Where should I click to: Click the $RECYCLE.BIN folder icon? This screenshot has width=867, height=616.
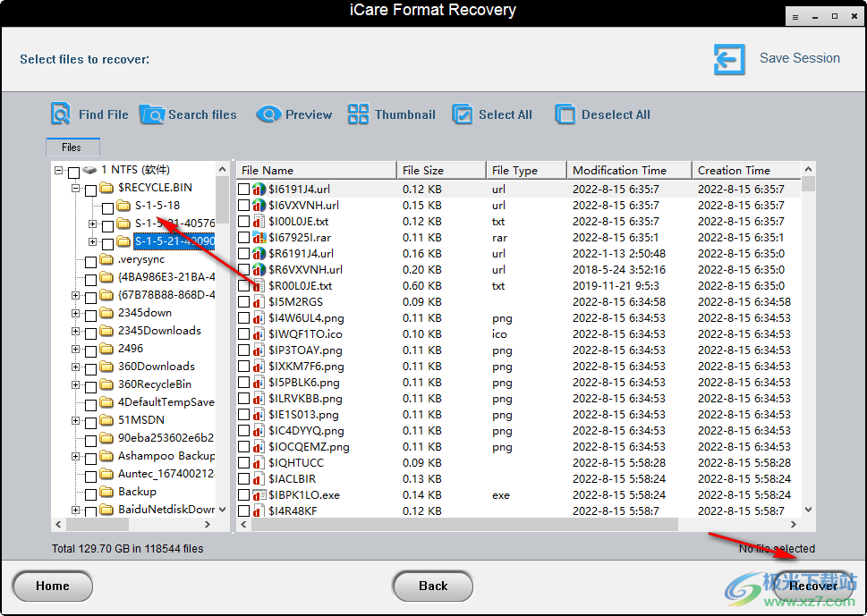tap(106, 188)
